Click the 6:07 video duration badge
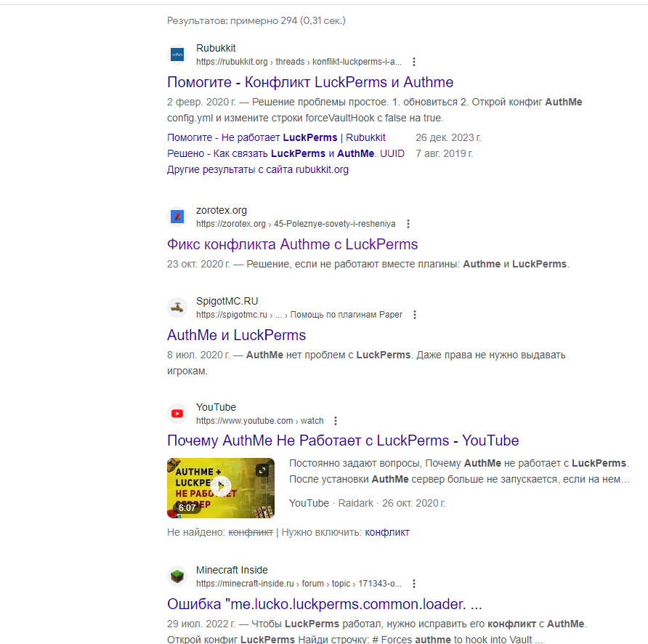The image size is (648, 644). click(x=187, y=508)
